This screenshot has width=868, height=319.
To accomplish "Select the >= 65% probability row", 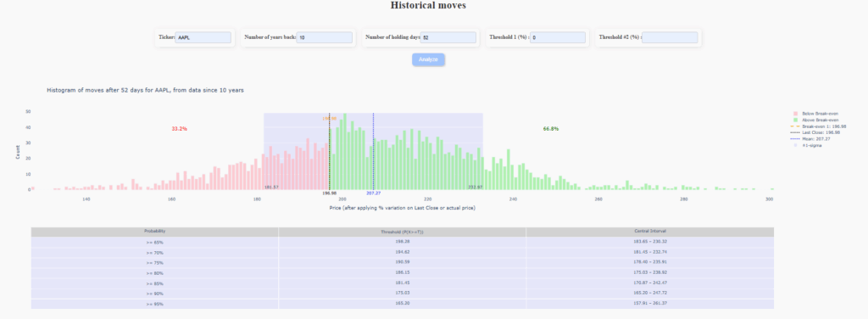I will (403, 242).
